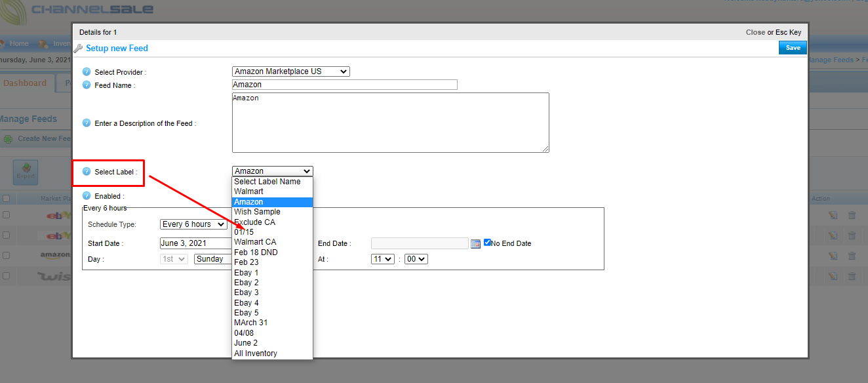
Task: Switch to the Dashboard tab in background
Action: click(x=25, y=83)
